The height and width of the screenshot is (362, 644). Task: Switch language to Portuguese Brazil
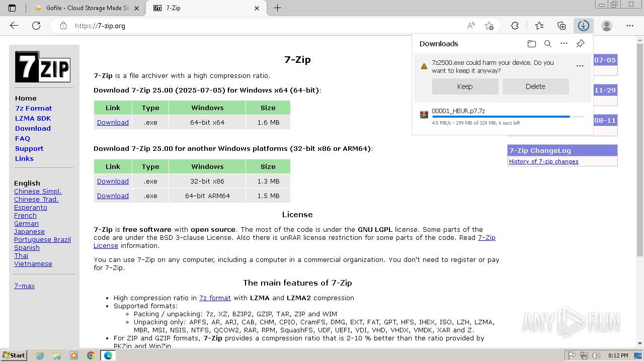[x=42, y=239]
